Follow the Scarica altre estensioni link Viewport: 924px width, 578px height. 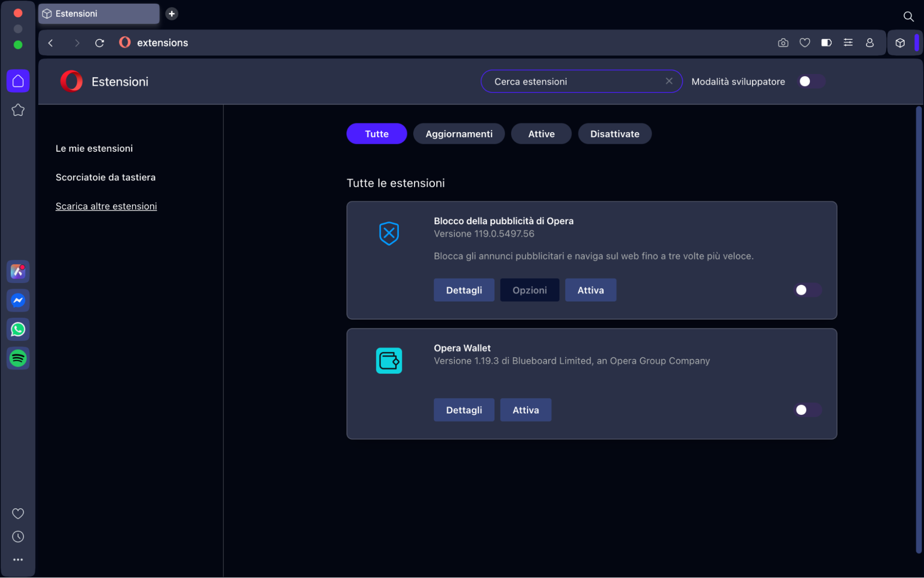coord(106,206)
